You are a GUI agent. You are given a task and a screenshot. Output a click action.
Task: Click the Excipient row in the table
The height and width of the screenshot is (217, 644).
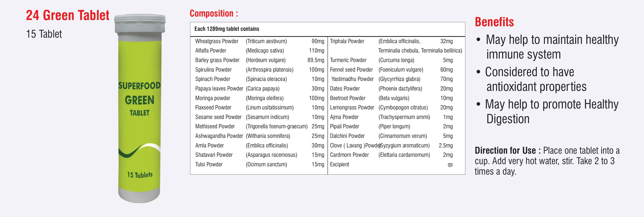point(339,164)
